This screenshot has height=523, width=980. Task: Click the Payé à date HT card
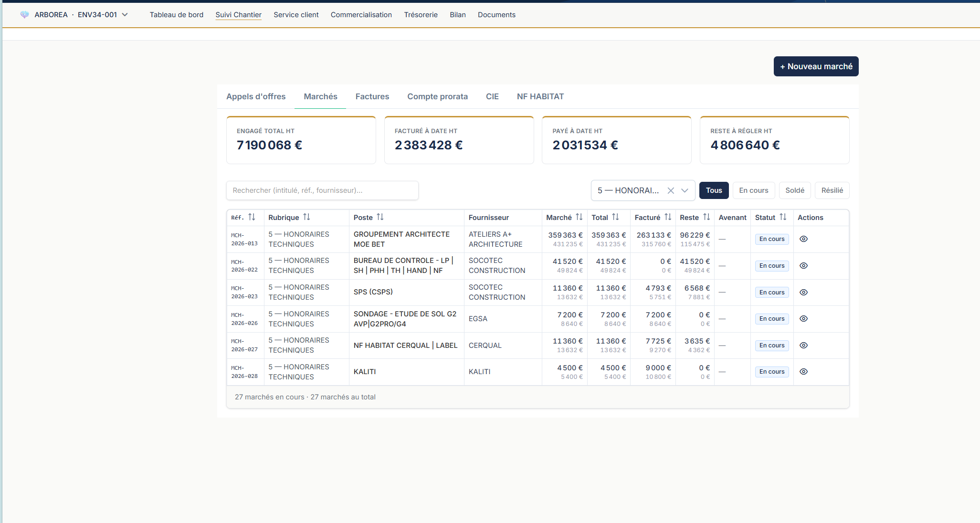(617, 140)
